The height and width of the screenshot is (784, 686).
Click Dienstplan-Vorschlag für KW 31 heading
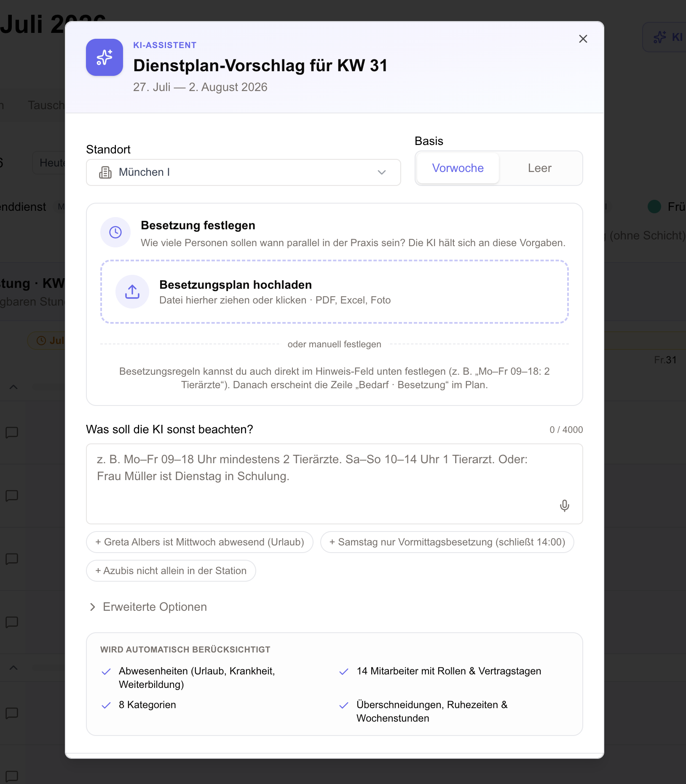(x=260, y=66)
